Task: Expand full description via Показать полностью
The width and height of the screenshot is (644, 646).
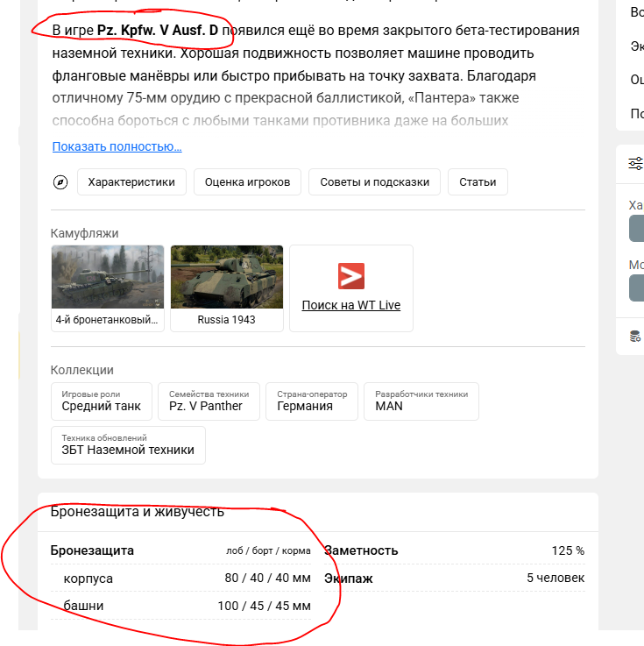Action: coord(117,146)
